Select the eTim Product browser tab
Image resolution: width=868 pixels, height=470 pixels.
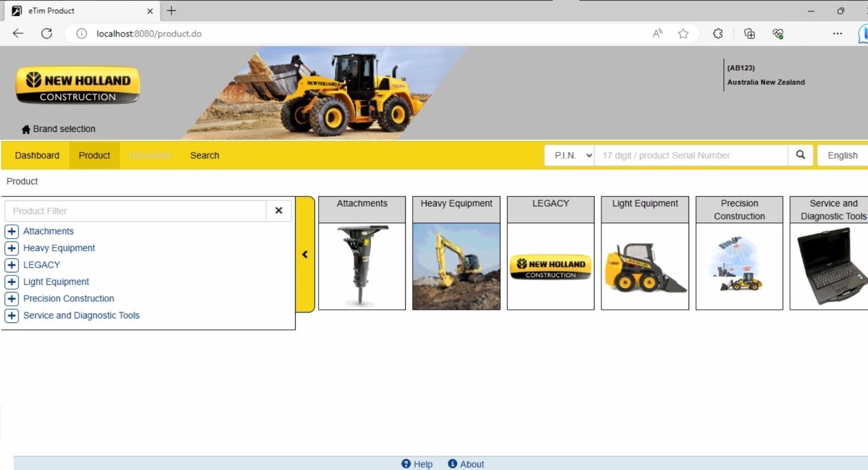click(81, 11)
